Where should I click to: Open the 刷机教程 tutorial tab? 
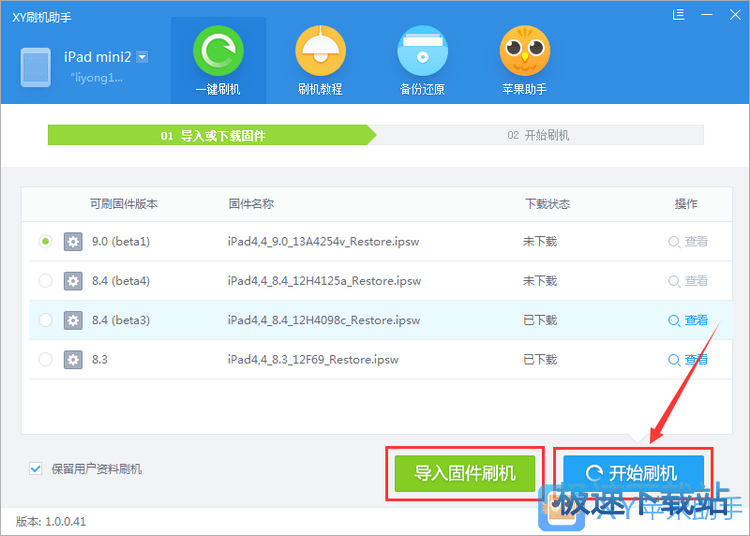[320, 60]
